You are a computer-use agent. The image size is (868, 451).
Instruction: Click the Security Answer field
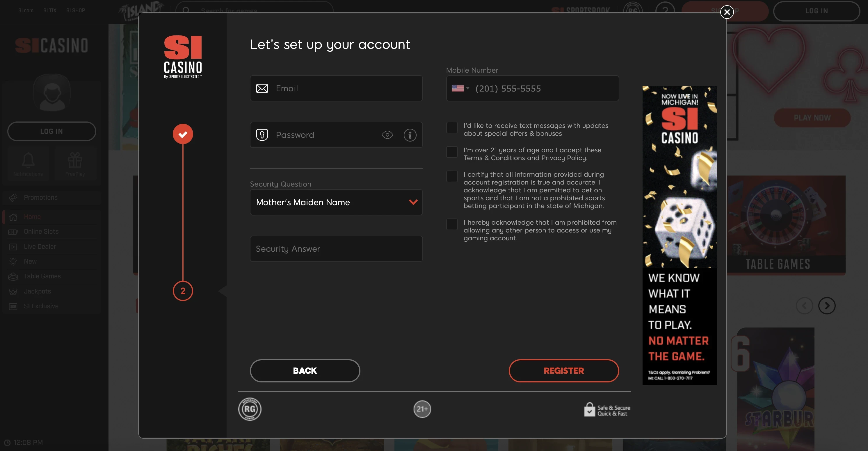(x=336, y=249)
